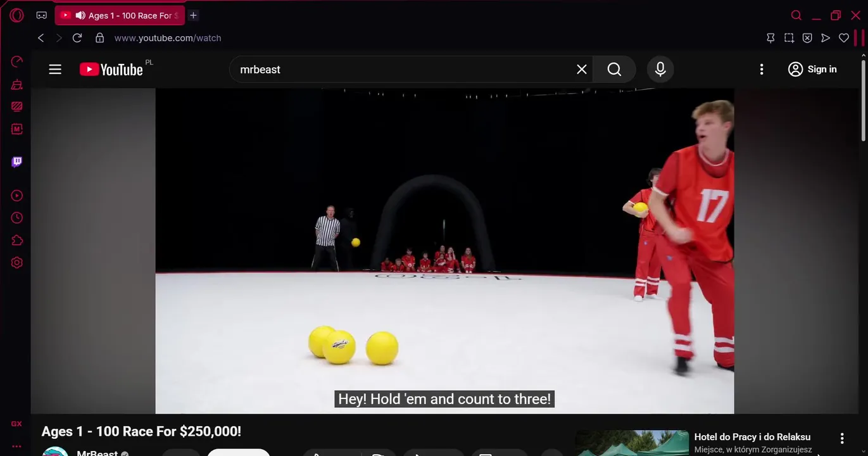Open the Opera main menu logo
Viewport: 868px width, 456px height.
pos(16,15)
